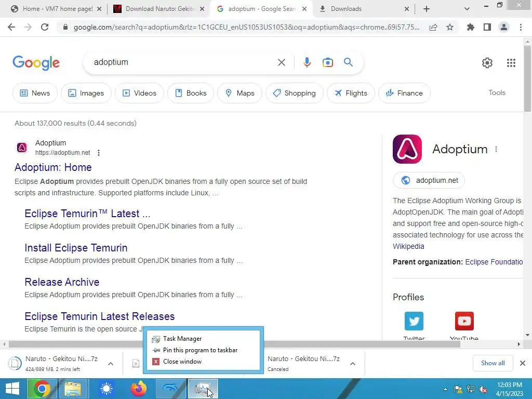Switch to the Downloads tab
This screenshot has width=532, height=399.
pyautogui.click(x=364, y=9)
